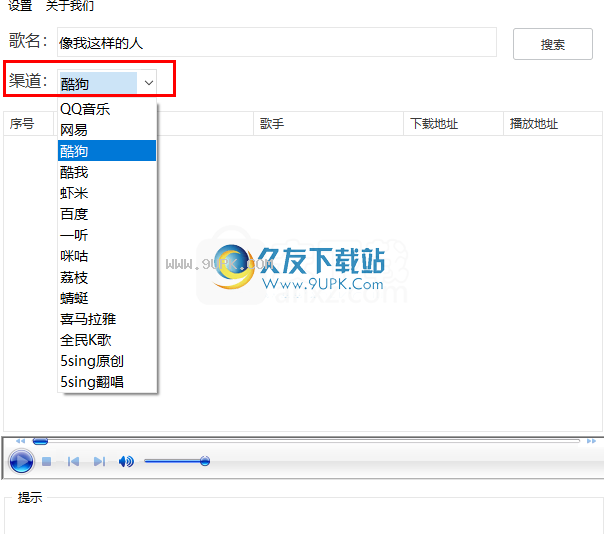
Task: Click the 播放地址 column header
Action: tap(553, 124)
